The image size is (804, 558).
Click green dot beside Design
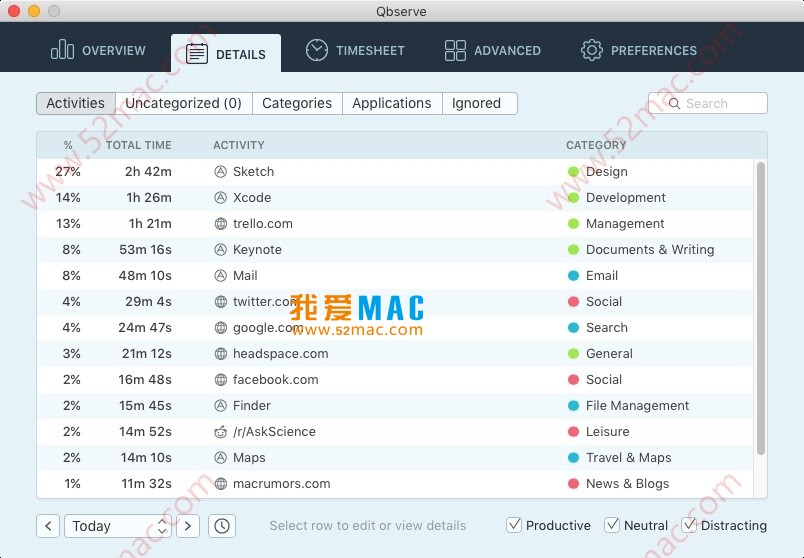(x=573, y=172)
